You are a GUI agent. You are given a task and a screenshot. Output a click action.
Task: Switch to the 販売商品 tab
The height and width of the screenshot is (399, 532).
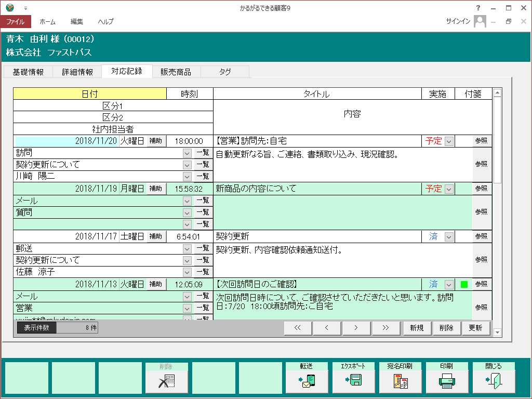click(x=176, y=72)
